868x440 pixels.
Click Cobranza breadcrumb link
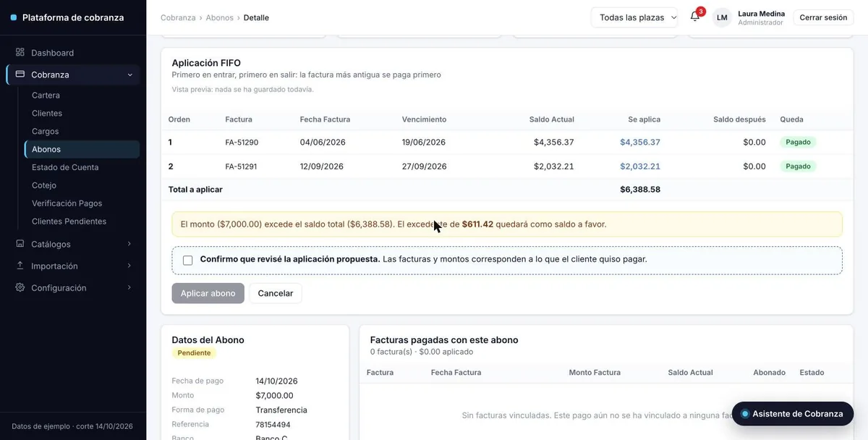coord(178,17)
